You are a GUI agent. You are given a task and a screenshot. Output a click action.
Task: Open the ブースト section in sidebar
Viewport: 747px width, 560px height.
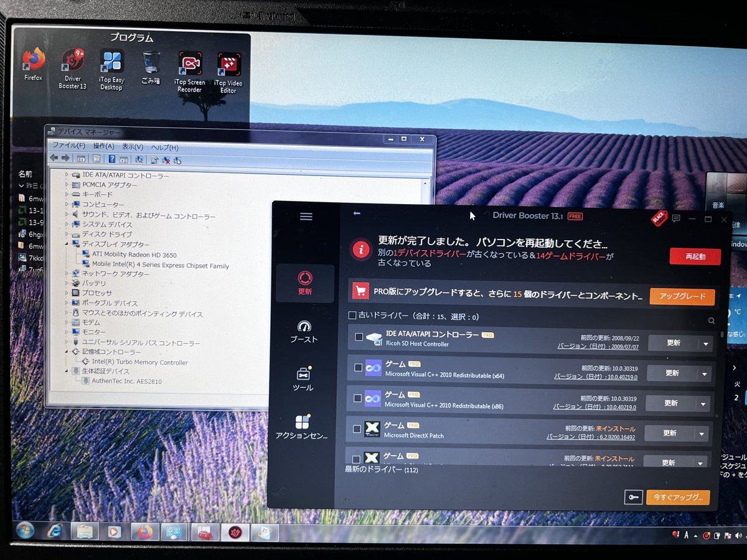click(304, 332)
